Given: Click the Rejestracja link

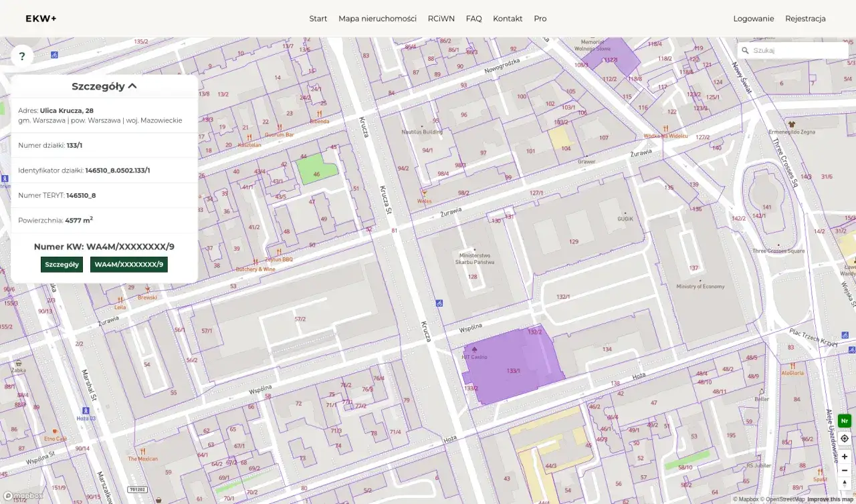Looking at the screenshot, I should (805, 19).
